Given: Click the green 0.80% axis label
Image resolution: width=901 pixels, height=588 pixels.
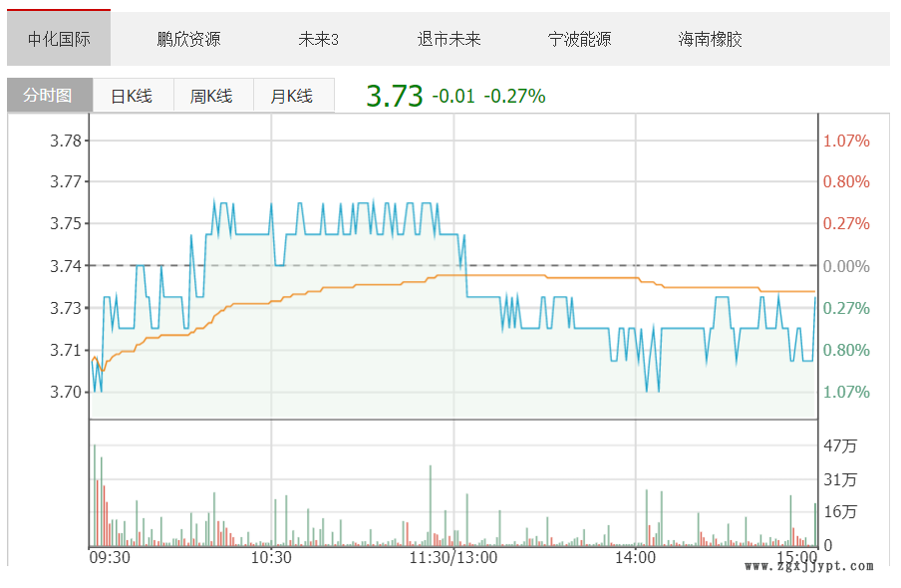Looking at the screenshot, I should pyautogui.click(x=846, y=350).
